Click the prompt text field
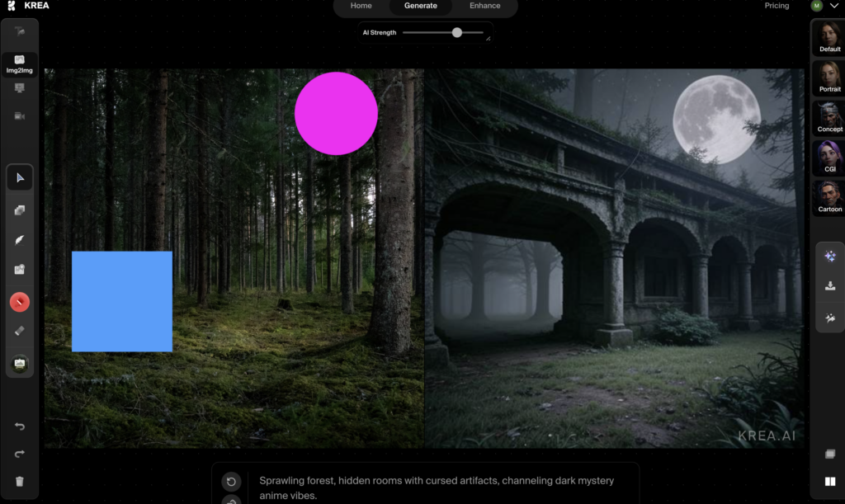 coord(437,488)
